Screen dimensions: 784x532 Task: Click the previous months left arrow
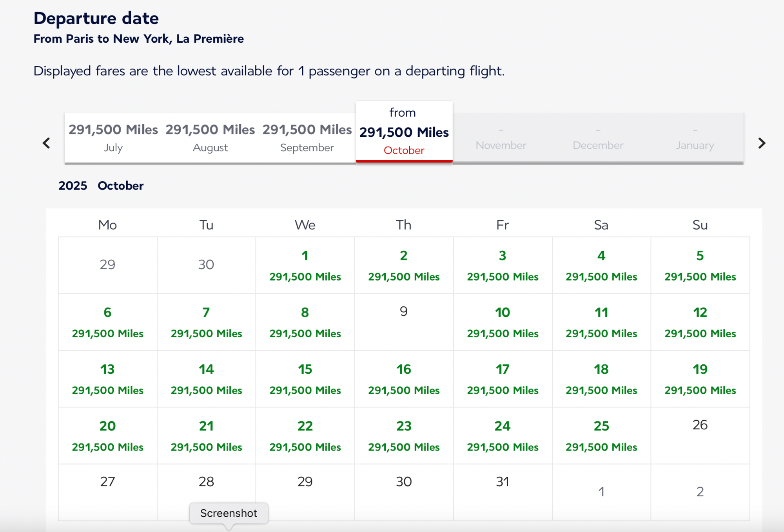click(46, 143)
